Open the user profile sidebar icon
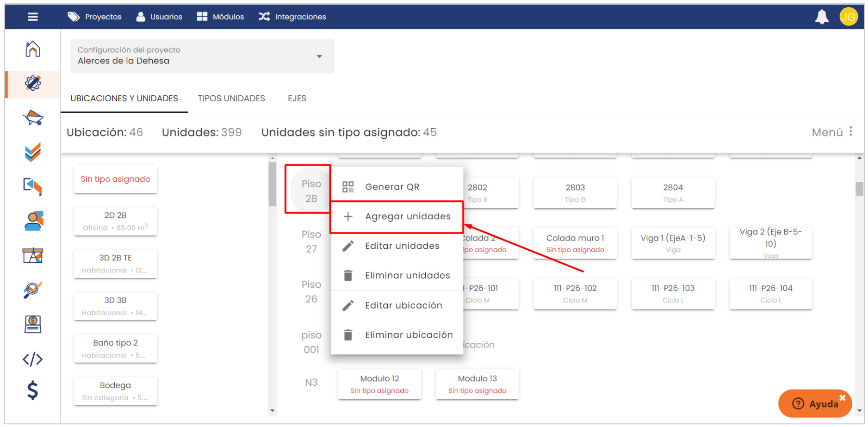This screenshot has width=868, height=427. point(32,221)
